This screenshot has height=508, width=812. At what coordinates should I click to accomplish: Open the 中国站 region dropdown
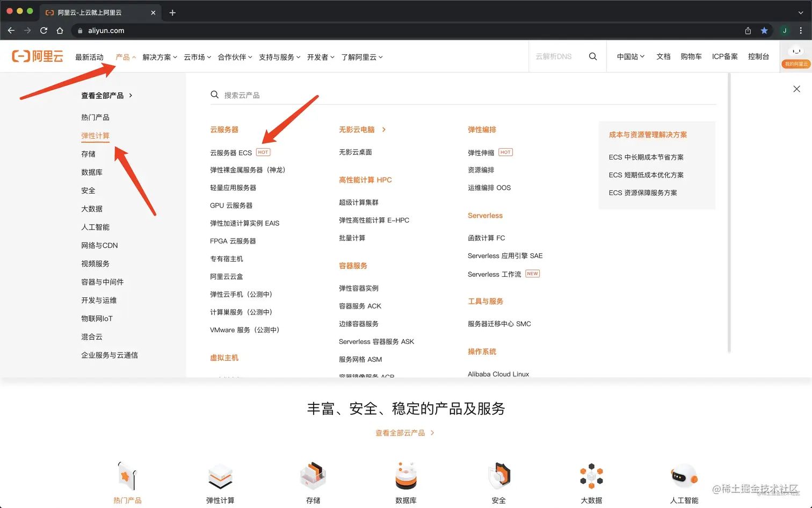pyautogui.click(x=630, y=56)
